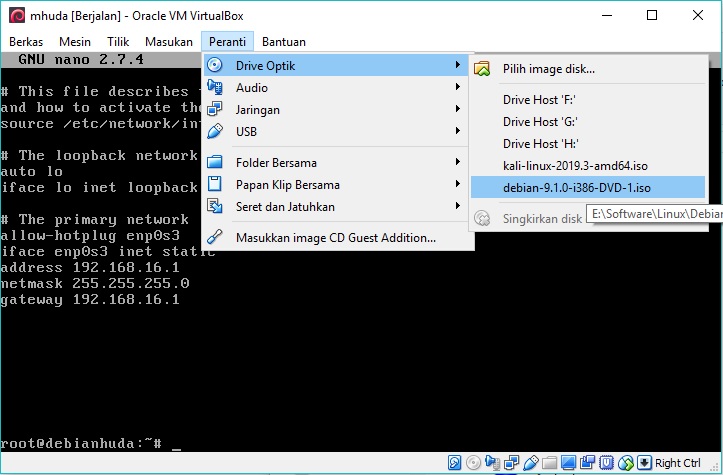Mount debian-9.1.0-i386-DVD-1.iso image
Screen dimensions: 723x475
click(588, 187)
